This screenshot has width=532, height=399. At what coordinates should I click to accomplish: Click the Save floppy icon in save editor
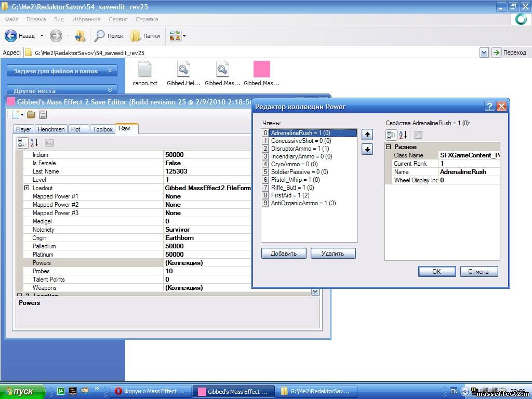coord(43,115)
